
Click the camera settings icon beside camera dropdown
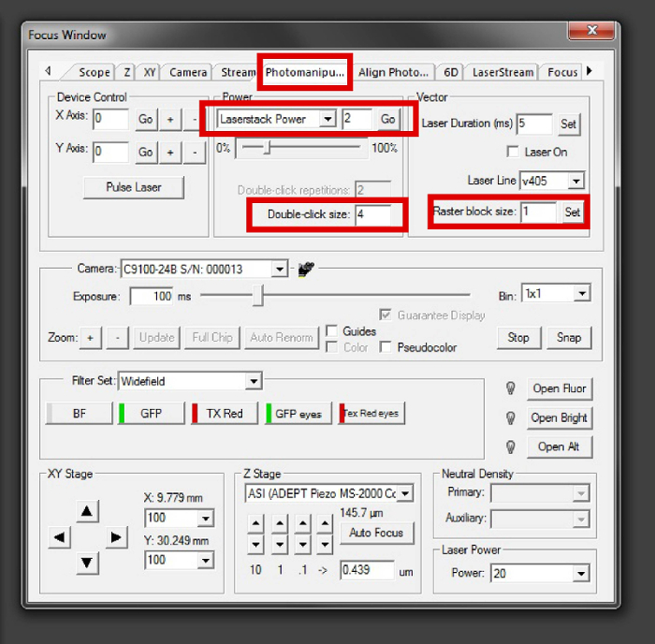point(305,270)
